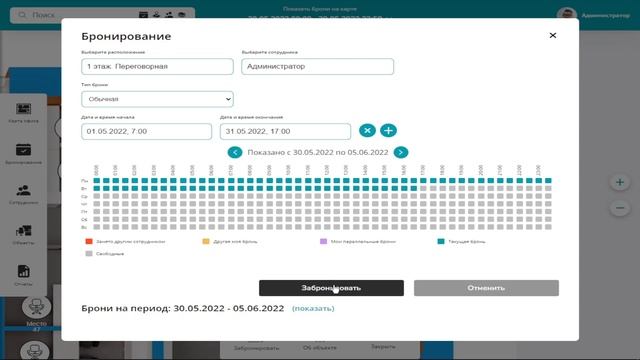
Task: Select the Wednesday 07:00 time slot
Action: [231, 196]
